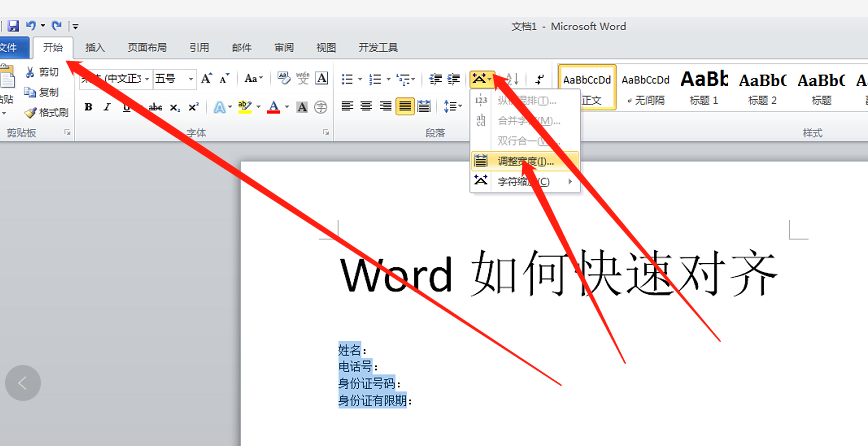Toggle superscript formatting
The image size is (868, 446).
pos(193,107)
